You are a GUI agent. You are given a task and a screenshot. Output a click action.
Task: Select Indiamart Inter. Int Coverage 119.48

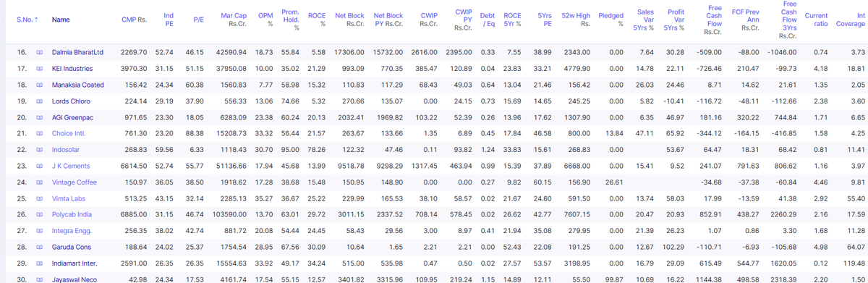click(x=854, y=263)
